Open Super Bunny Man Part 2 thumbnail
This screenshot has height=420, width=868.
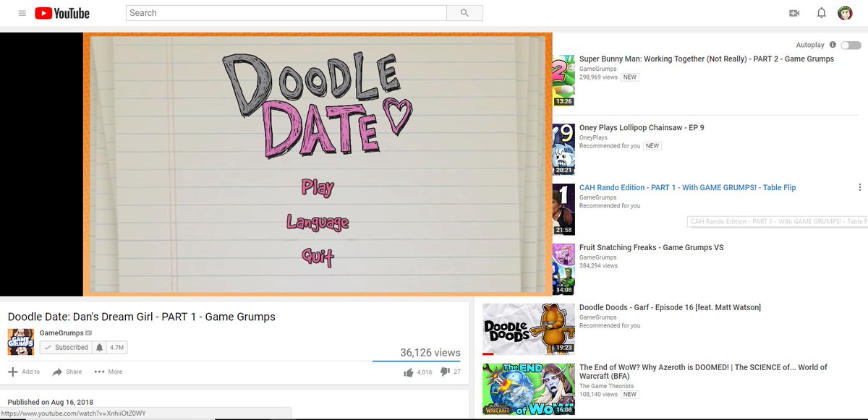pos(563,80)
